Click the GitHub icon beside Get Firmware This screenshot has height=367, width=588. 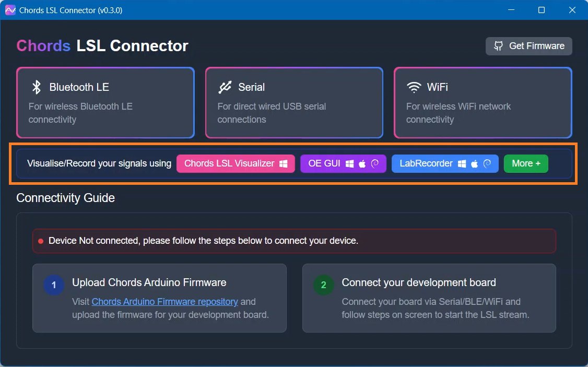click(x=498, y=46)
